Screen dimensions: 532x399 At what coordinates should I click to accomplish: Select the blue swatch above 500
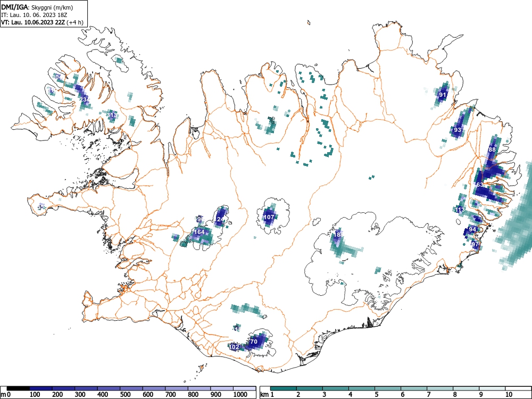(131, 388)
